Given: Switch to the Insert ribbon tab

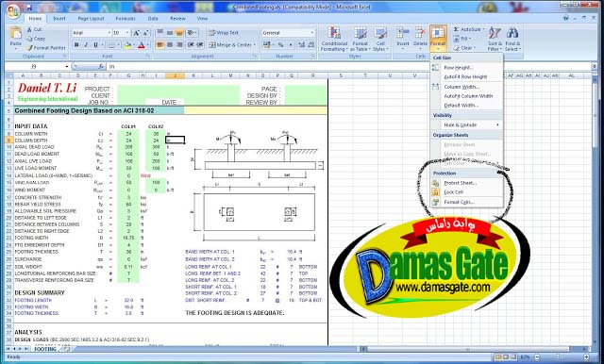Looking at the screenshot, I should click(x=59, y=19).
